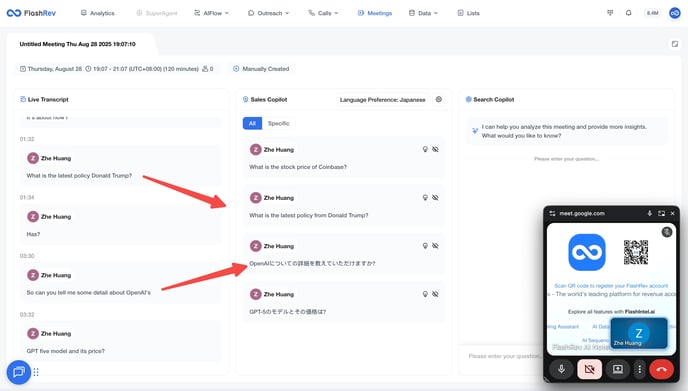This screenshot has height=391, width=688.
Task: Click back-to-tab icon in Meet title bar
Action: pos(661,213)
